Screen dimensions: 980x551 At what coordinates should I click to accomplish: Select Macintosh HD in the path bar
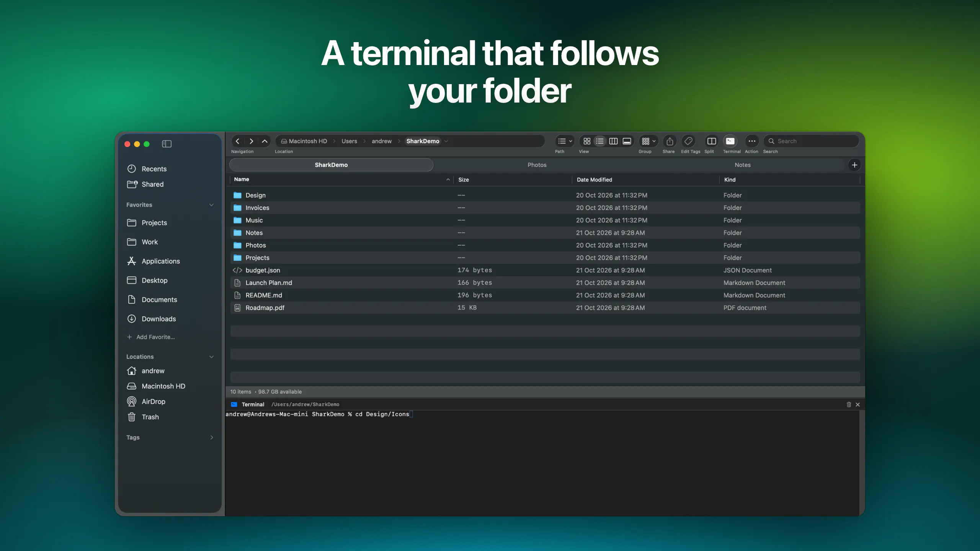pos(304,141)
